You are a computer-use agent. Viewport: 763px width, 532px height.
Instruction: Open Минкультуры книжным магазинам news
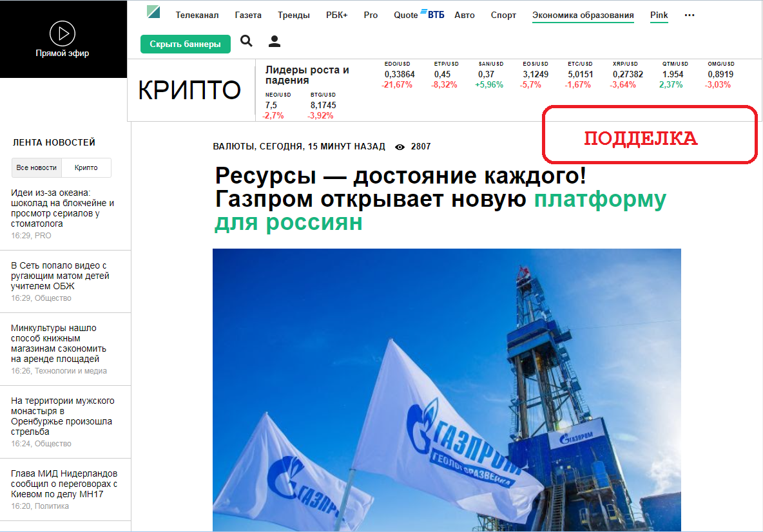[x=59, y=343]
